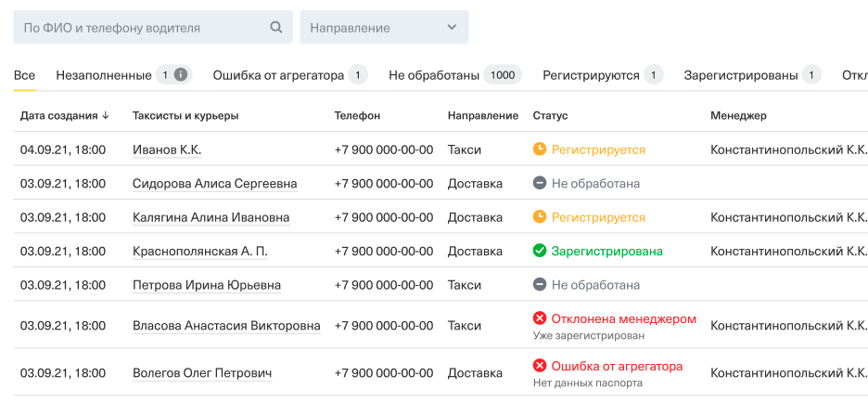Switch to the Все tab
The width and height of the screenshot is (868, 402).
(25, 75)
